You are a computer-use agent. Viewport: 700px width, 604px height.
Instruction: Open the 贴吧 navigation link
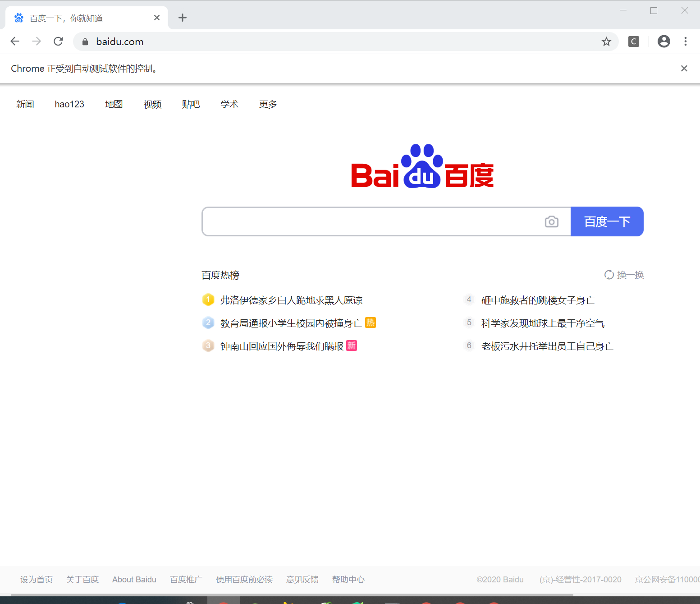click(x=191, y=104)
